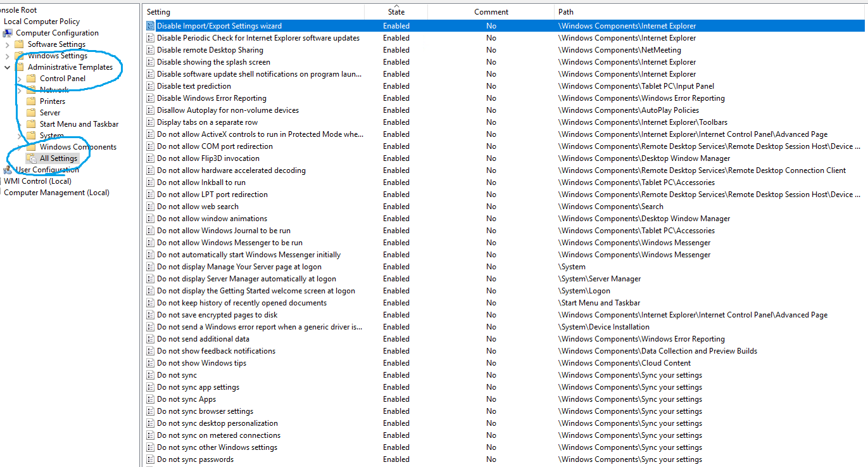Expand the Software Settings node
868x467 pixels.
click(x=7, y=44)
